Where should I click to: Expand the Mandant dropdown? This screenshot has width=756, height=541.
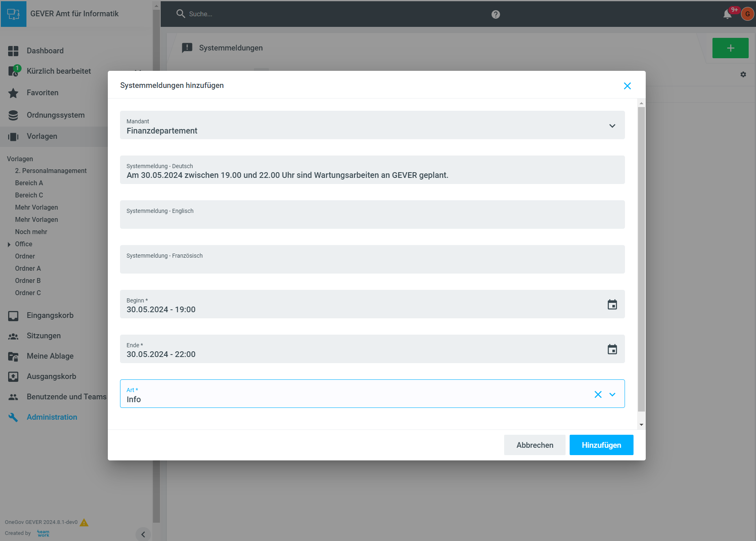(x=612, y=126)
